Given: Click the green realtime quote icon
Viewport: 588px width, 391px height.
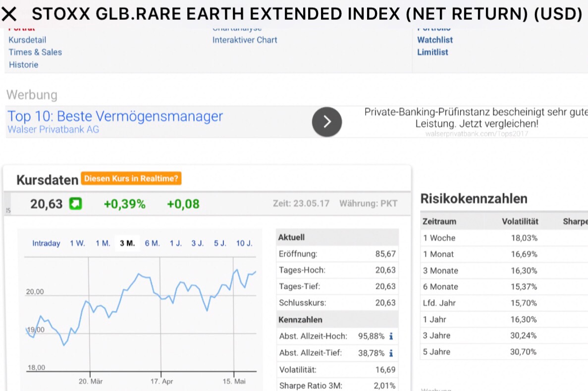Looking at the screenshot, I should point(75,204).
